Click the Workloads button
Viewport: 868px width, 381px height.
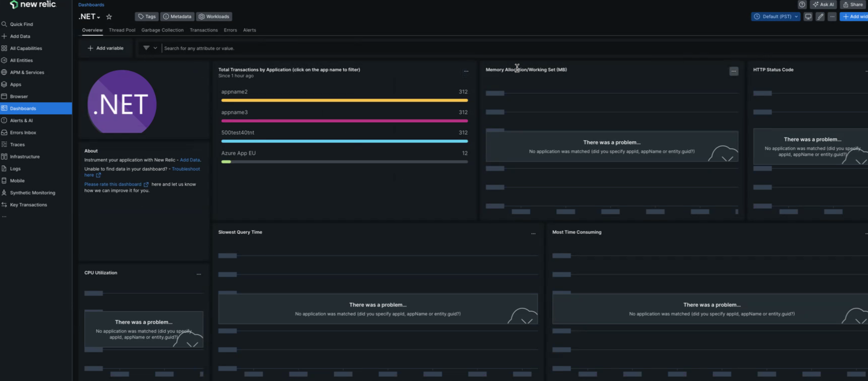click(x=214, y=17)
